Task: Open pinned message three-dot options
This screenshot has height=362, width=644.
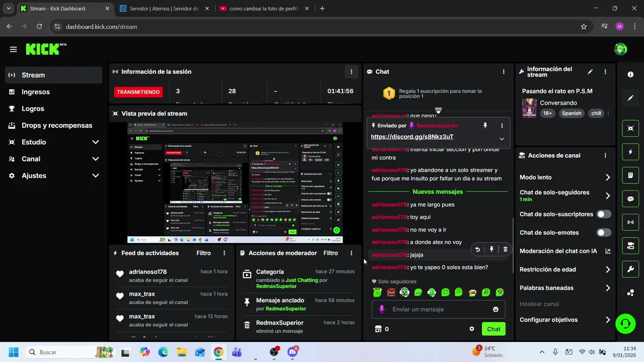Action: point(502,126)
